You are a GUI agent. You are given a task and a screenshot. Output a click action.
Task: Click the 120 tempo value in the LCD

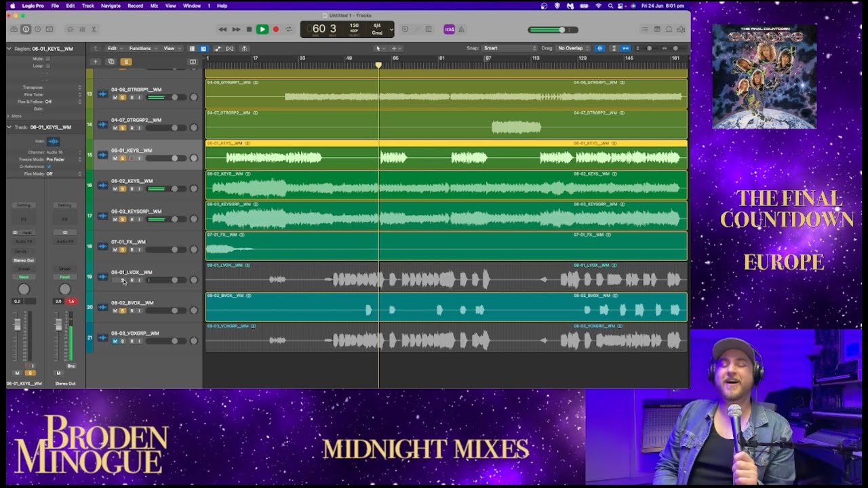click(354, 26)
